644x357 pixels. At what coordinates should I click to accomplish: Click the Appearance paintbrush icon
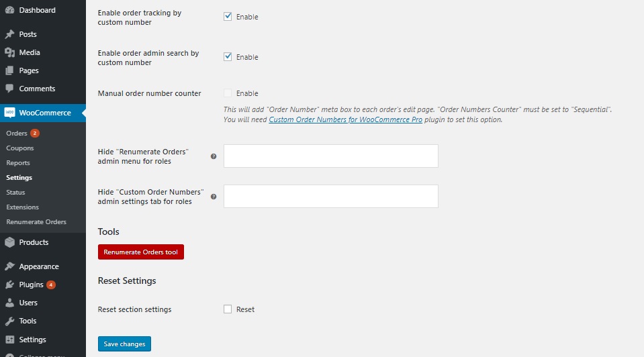coord(9,266)
